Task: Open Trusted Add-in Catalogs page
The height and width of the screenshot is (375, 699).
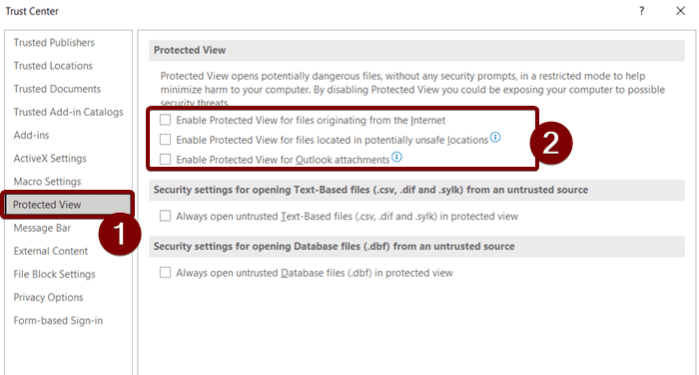Action: click(x=68, y=112)
